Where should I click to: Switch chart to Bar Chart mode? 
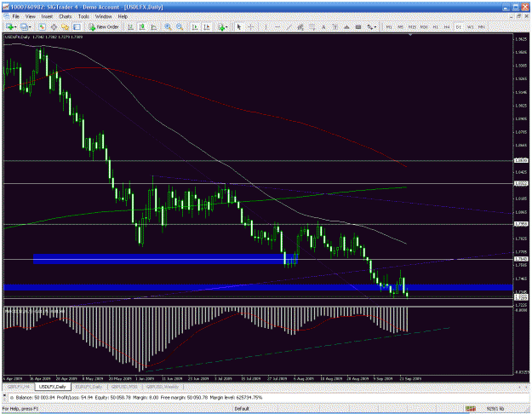(x=130, y=26)
